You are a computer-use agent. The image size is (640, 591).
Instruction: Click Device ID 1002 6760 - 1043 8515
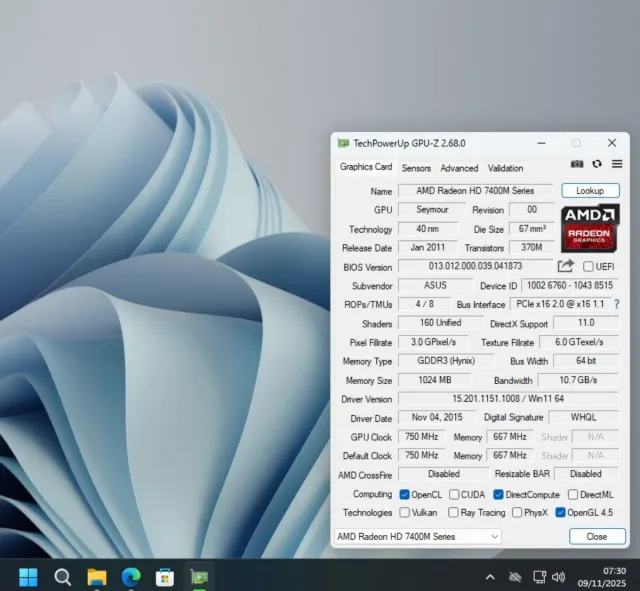click(570, 285)
